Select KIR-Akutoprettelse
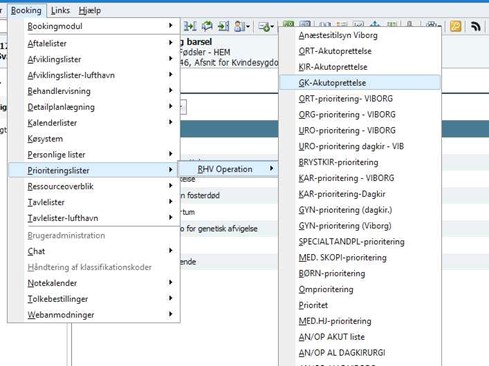 click(360, 67)
